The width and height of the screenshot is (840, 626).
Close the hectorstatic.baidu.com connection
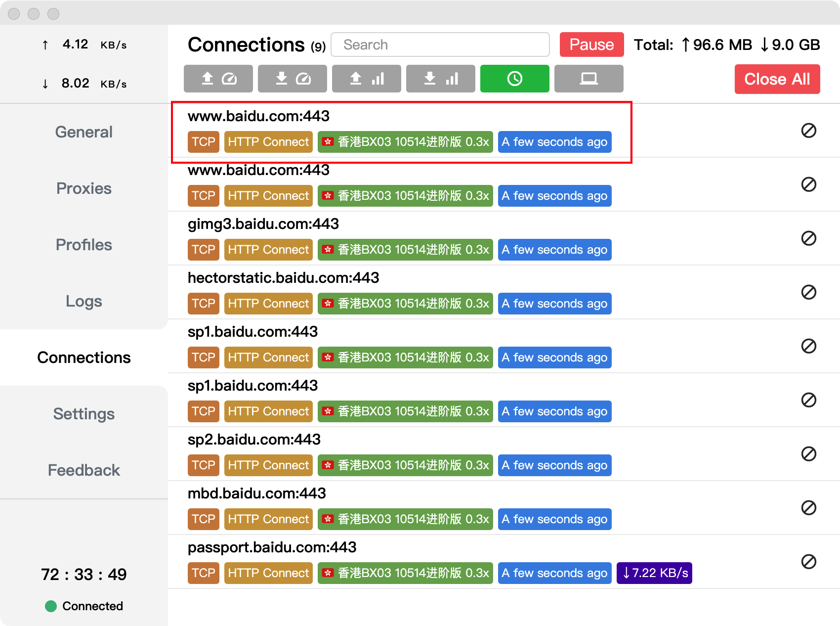(808, 292)
